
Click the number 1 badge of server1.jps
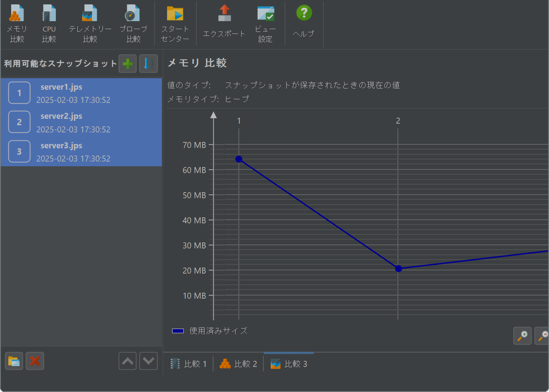coord(19,93)
